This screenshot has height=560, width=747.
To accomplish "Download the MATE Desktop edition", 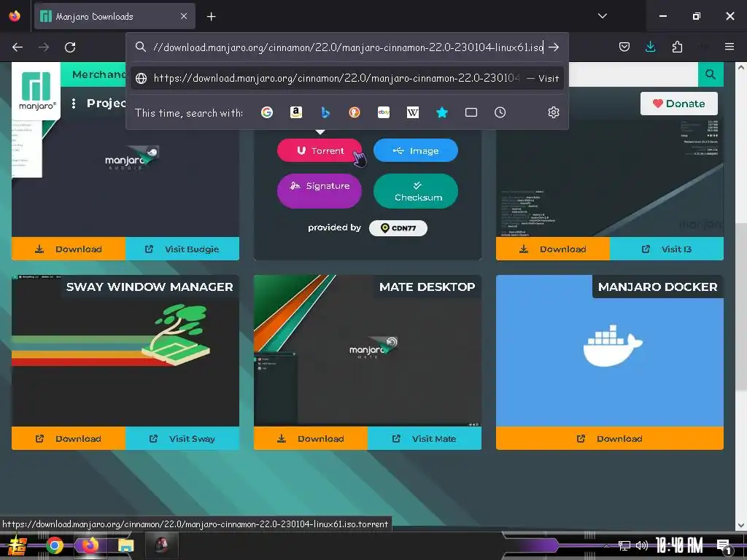I will 311,438.
